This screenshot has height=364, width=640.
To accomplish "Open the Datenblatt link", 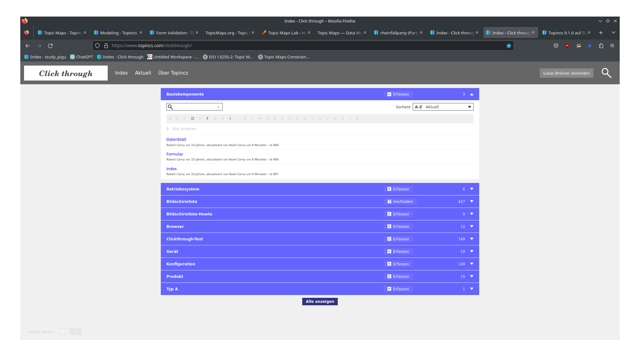I will (x=176, y=140).
